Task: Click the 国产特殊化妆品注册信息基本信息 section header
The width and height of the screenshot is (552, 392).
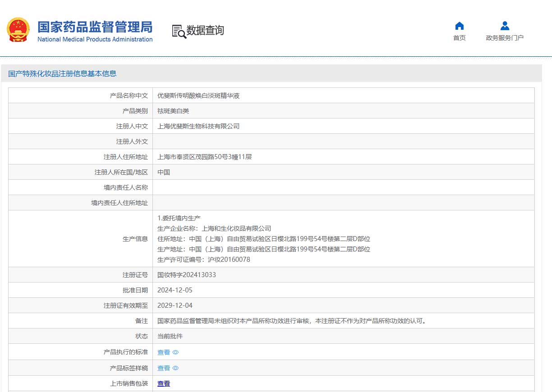Action: 62,73
